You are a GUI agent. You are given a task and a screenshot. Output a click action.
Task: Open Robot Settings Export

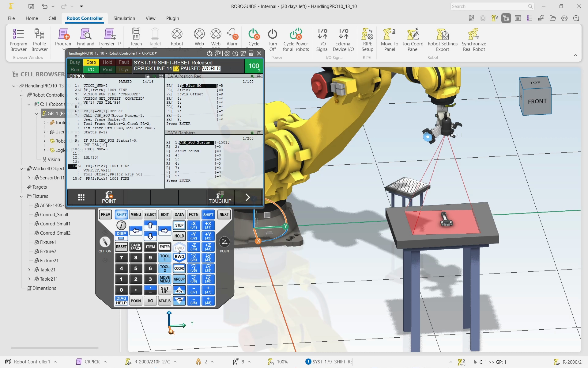[443, 40]
